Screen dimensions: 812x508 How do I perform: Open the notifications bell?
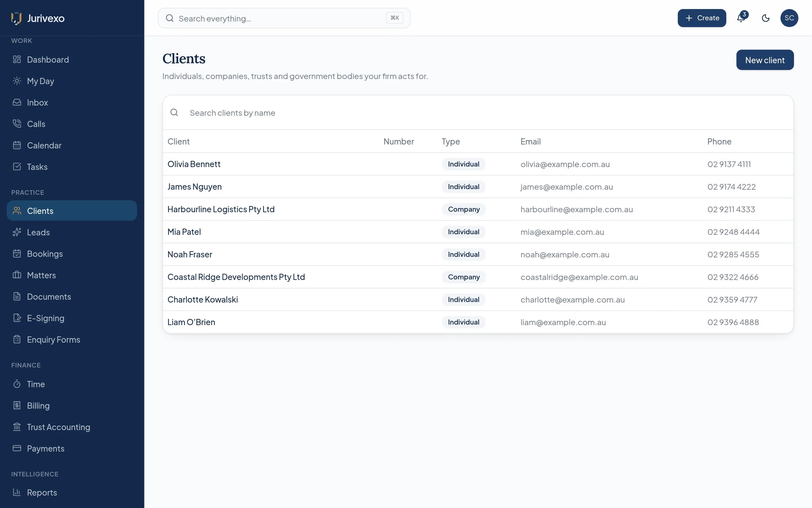741,18
